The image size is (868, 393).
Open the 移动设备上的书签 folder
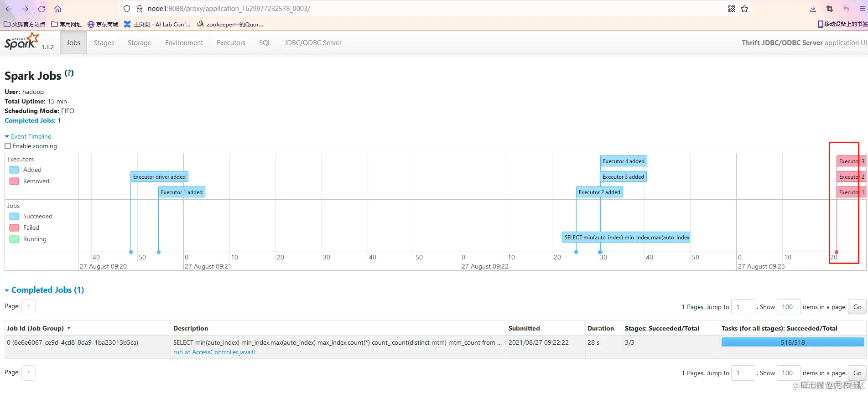click(x=842, y=24)
